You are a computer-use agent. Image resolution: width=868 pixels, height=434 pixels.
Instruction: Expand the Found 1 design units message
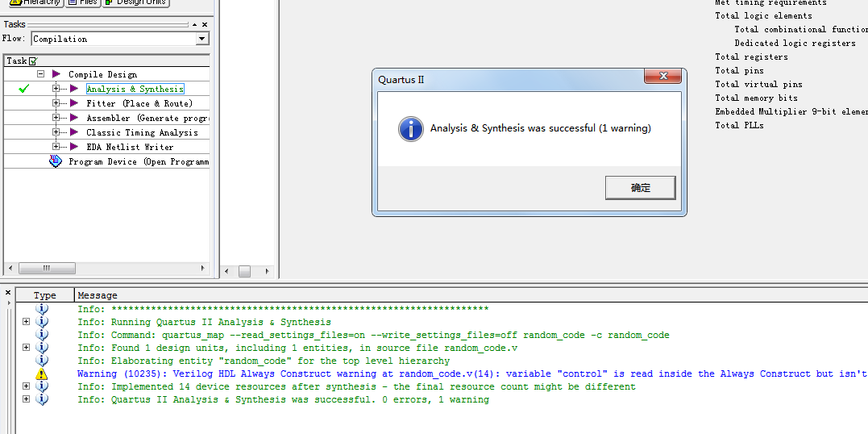click(26, 347)
